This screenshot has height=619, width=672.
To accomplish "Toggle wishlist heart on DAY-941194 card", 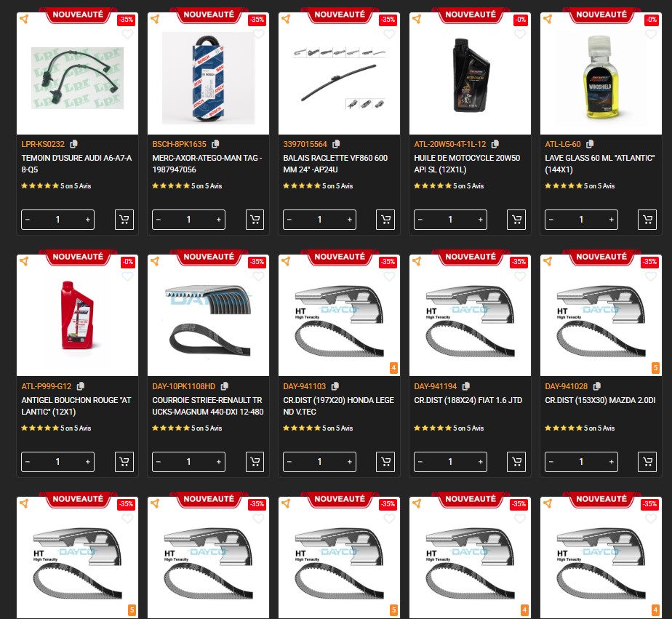I will [520, 276].
